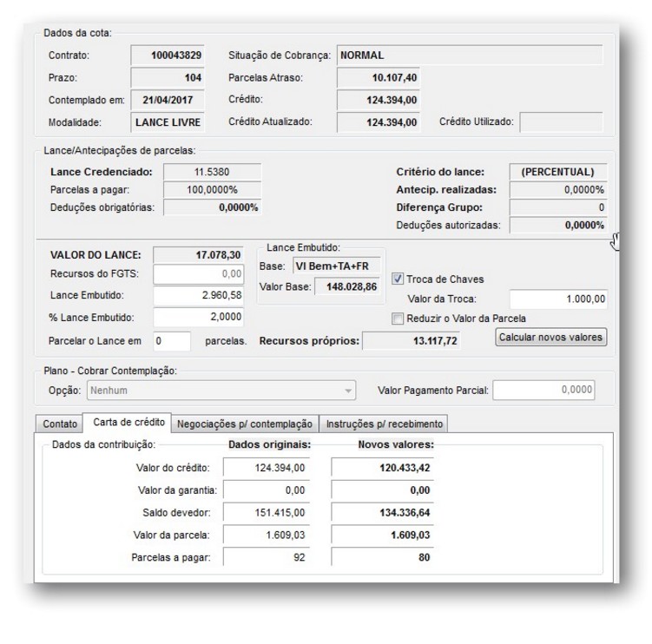Click new Valor do crédito 120.433,42

point(382,468)
